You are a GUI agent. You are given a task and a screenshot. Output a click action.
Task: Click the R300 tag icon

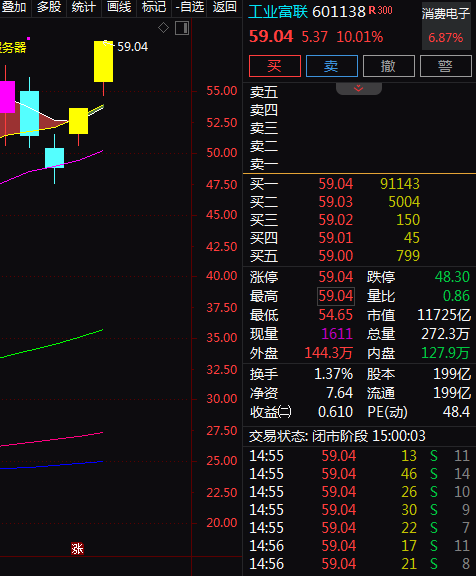click(x=381, y=10)
